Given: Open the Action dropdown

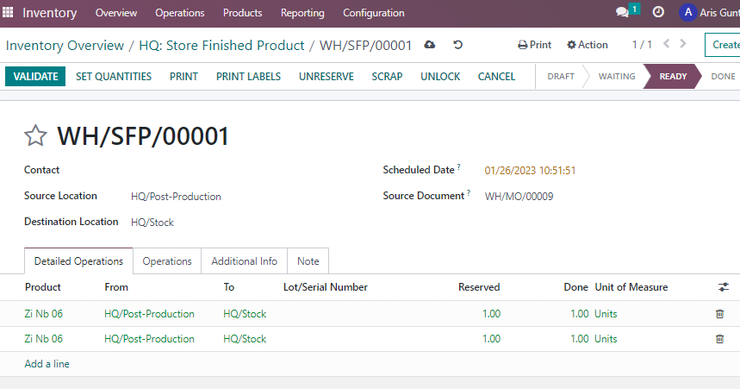Looking at the screenshot, I should click(587, 45).
